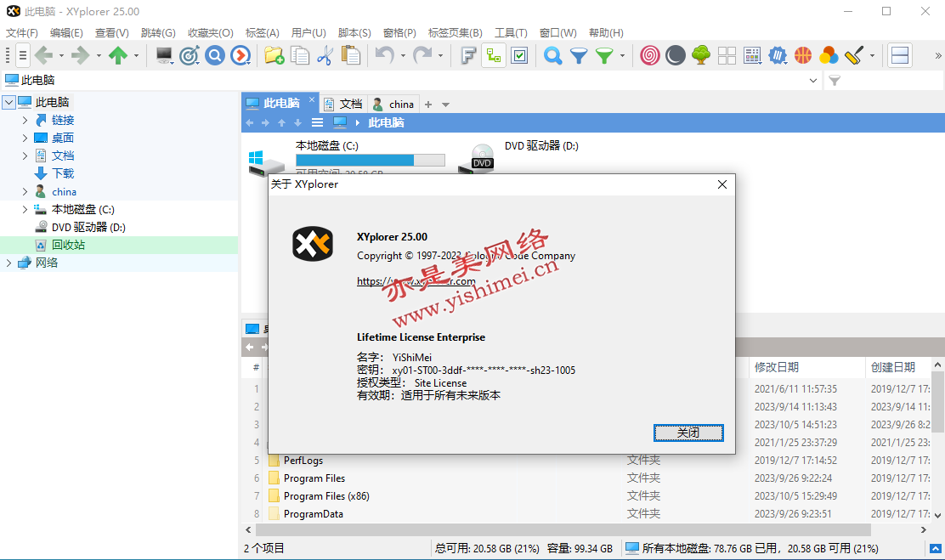Toggle the checkbox selection toolbar button
This screenshot has height=560, width=945.
(x=519, y=55)
